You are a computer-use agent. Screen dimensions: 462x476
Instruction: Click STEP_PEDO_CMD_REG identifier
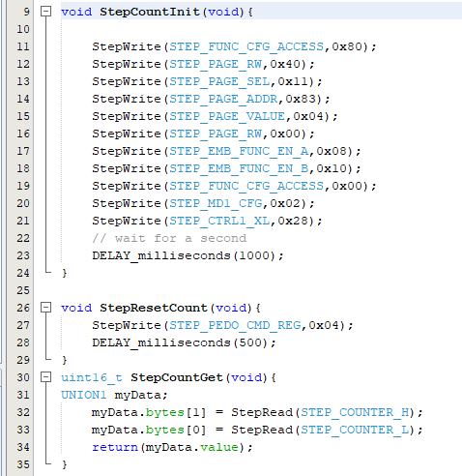coord(235,325)
